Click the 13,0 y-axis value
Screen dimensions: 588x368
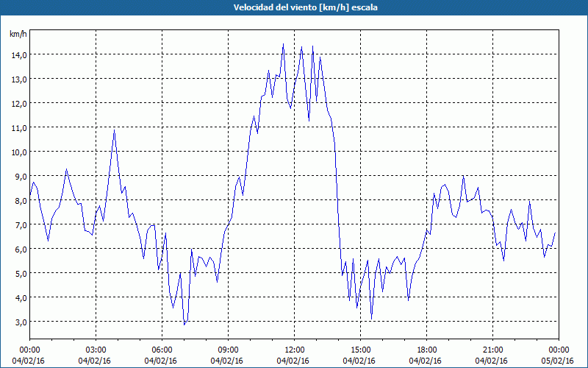(x=19, y=79)
